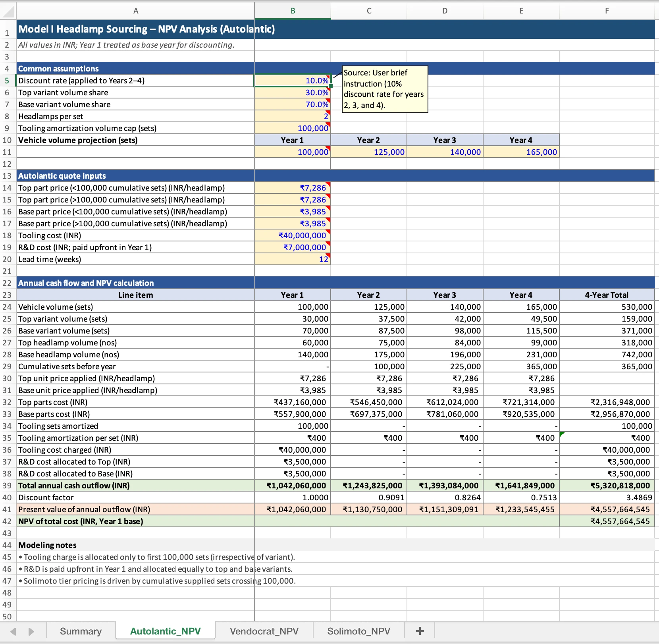The height and width of the screenshot is (644, 659).
Task: Open the Solimoto_NPV sheet tab
Action: pyautogui.click(x=358, y=631)
